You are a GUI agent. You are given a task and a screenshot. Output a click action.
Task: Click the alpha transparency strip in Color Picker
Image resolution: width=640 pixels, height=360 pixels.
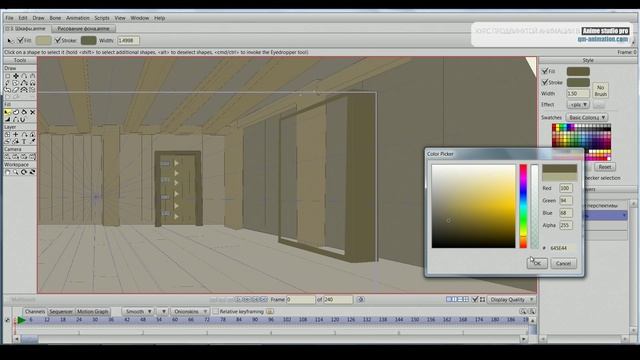(x=534, y=206)
